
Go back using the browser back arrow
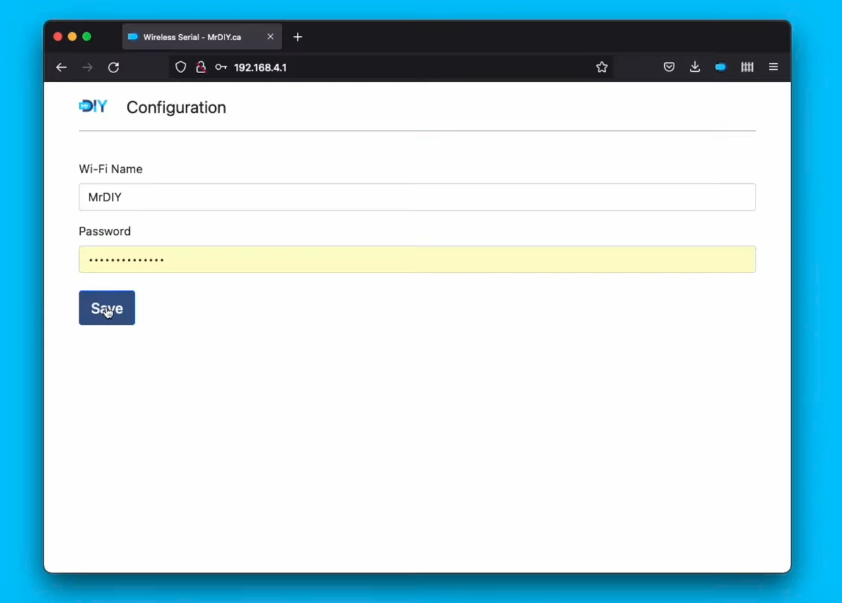tap(61, 67)
